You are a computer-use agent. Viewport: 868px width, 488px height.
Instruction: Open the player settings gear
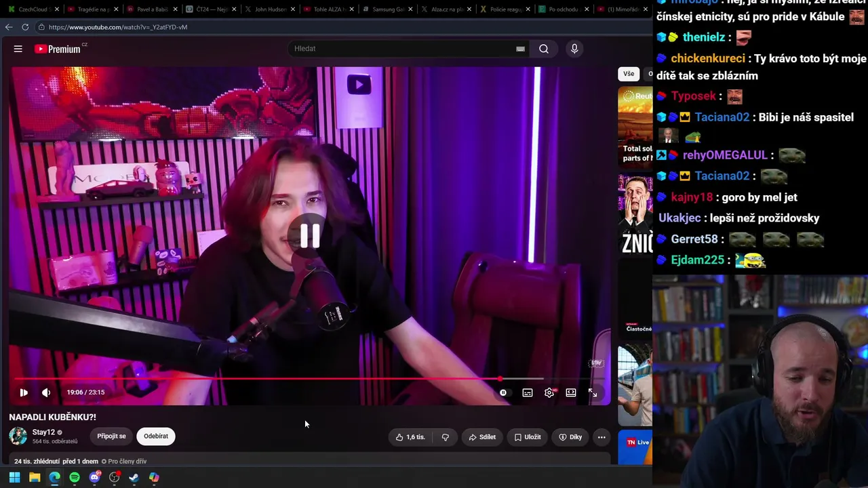pyautogui.click(x=549, y=392)
